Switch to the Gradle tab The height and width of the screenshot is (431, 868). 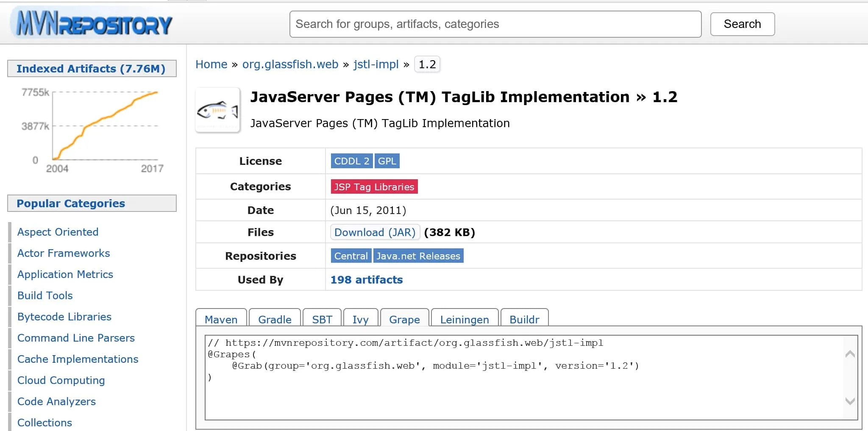point(275,319)
